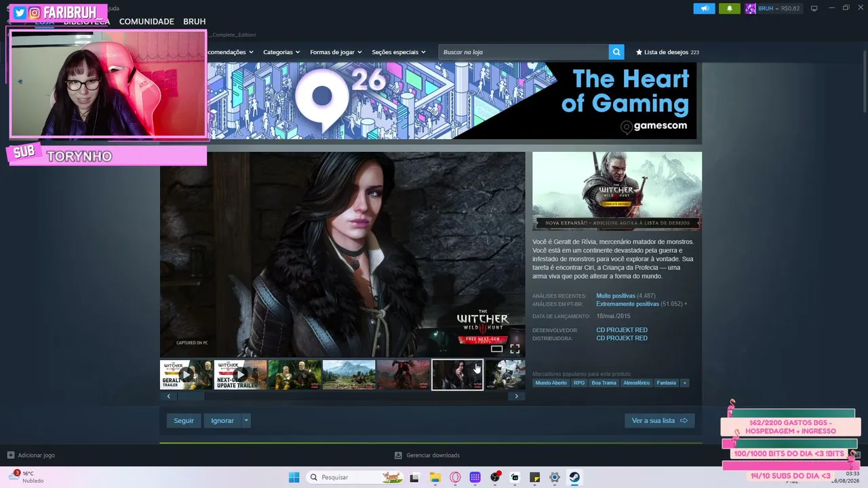
Task: Switch to Big Picture mode monitor icon
Action: (x=814, y=8)
